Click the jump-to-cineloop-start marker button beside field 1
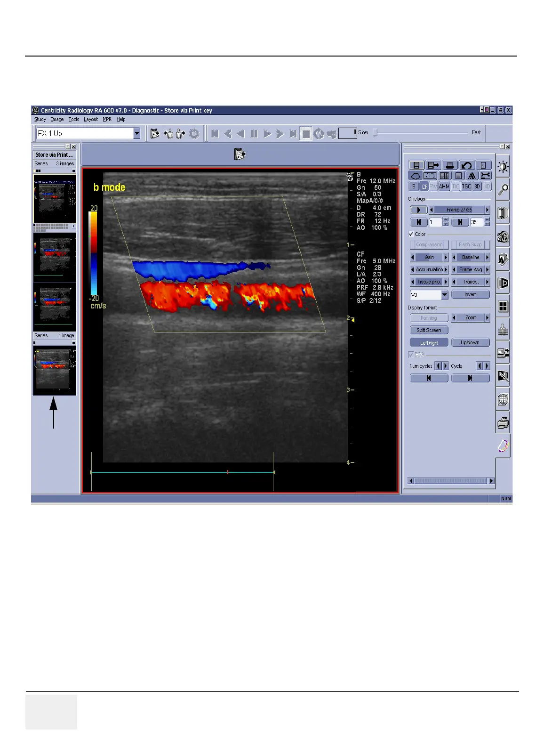Viewport: 560px width, 746px height. tap(418, 222)
